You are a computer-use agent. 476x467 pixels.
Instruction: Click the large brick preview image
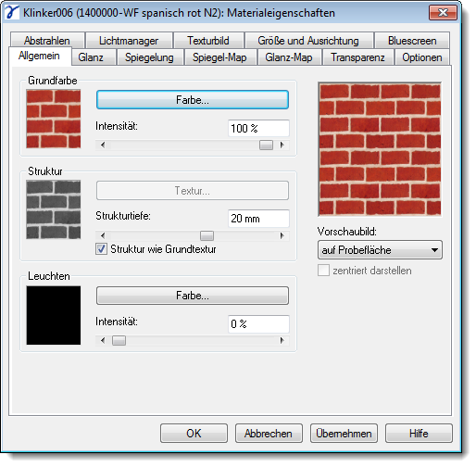click(x=380, y=149)
